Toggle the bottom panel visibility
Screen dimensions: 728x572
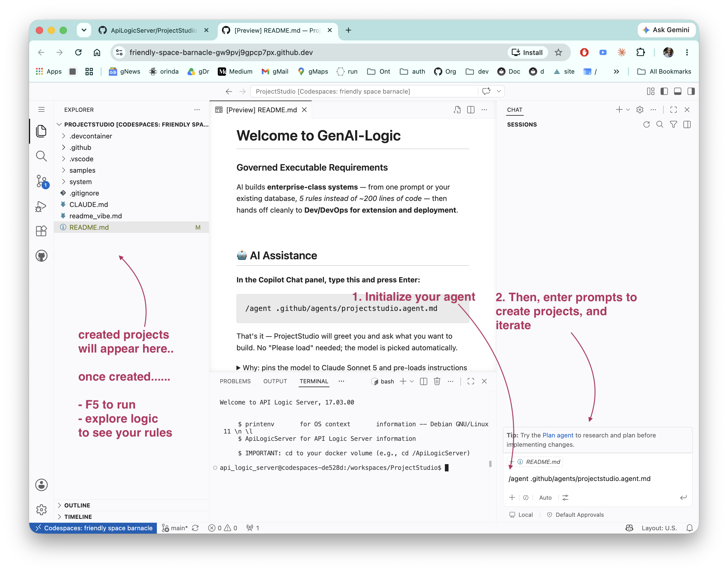coord(677,91)
